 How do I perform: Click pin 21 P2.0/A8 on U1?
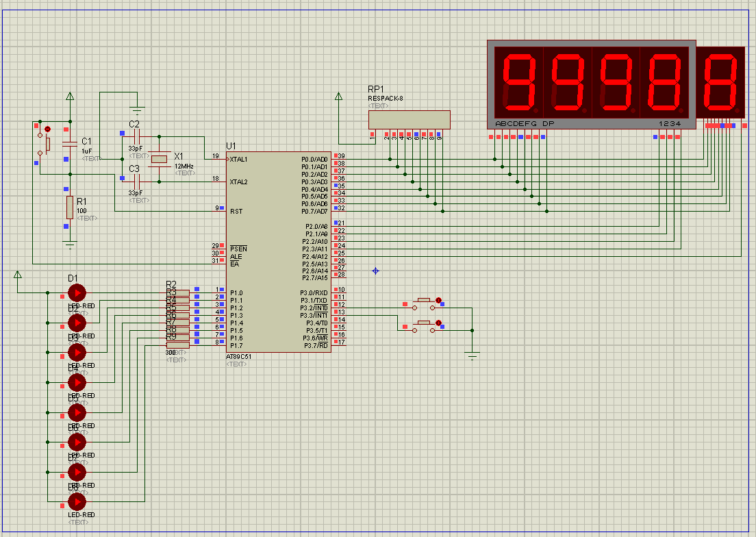pos(338,225)
